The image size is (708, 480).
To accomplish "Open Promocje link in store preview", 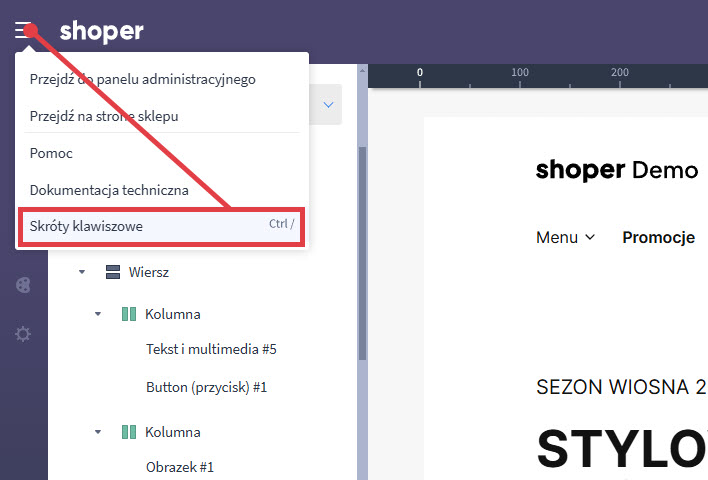I will (x=658, y=238).
